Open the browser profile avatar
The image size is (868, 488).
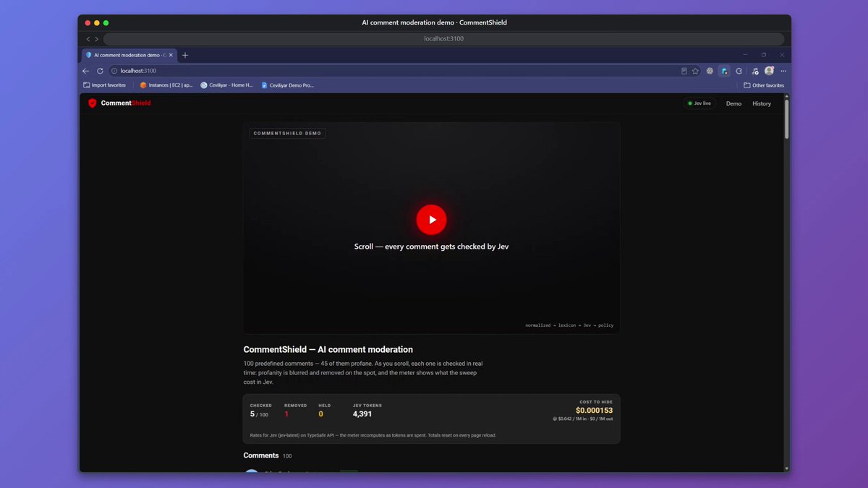click(769, 71)
